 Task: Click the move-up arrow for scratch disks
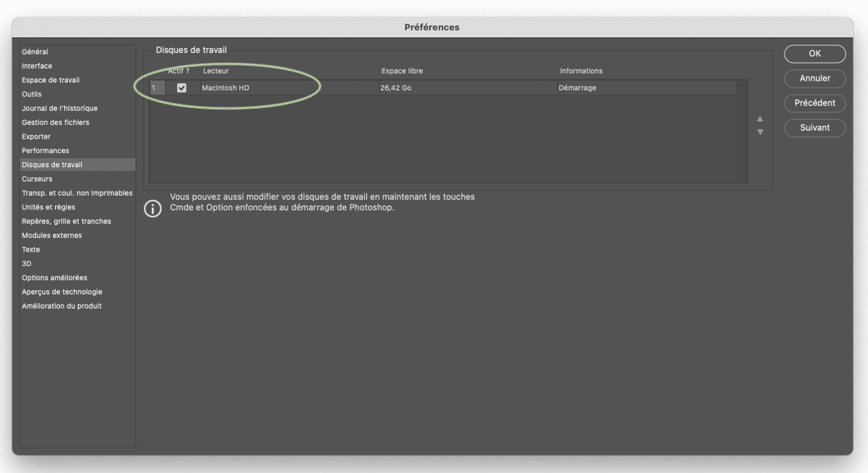[760, 119]
